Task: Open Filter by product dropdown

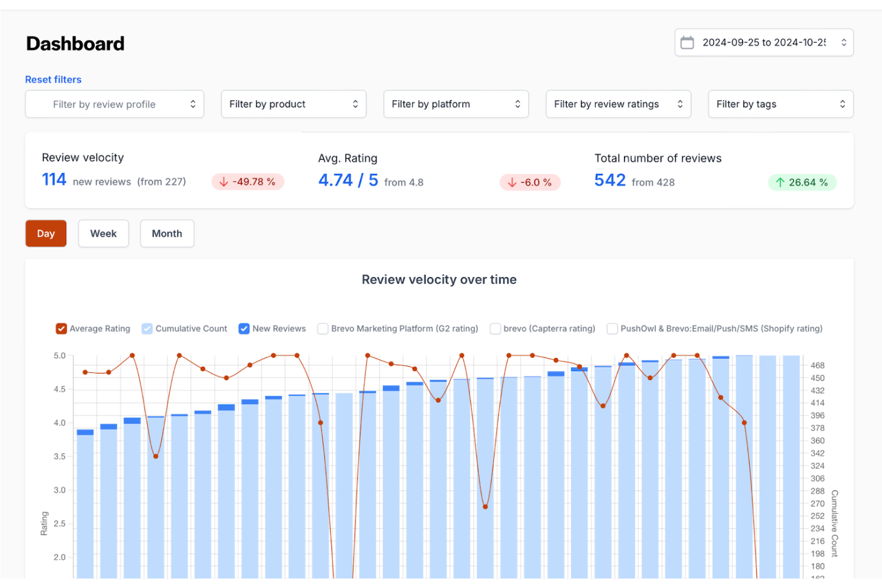Action: tap(294, 104)
